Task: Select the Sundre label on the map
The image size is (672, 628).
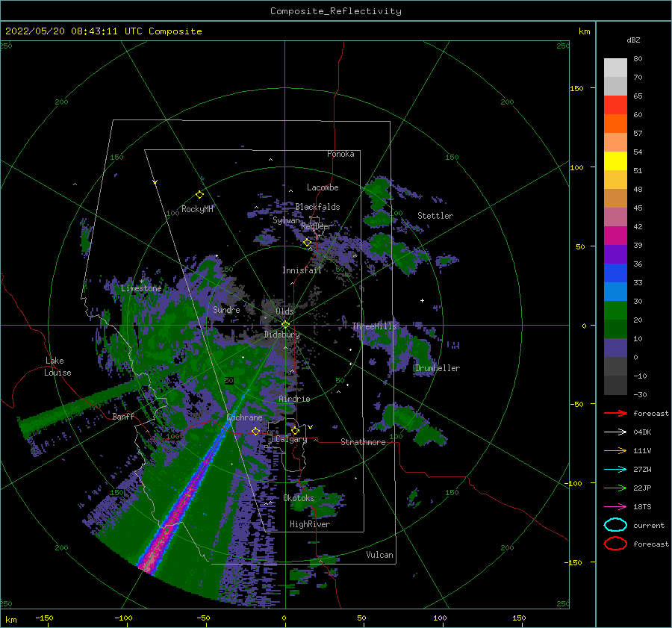Action: [x=226, y=309]
